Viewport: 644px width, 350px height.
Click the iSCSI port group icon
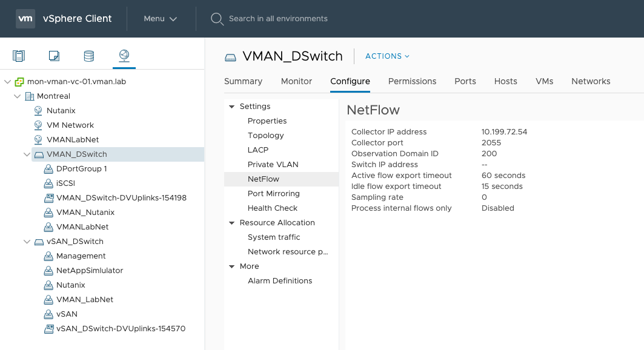pyautogui.click(x=48, y=183)
